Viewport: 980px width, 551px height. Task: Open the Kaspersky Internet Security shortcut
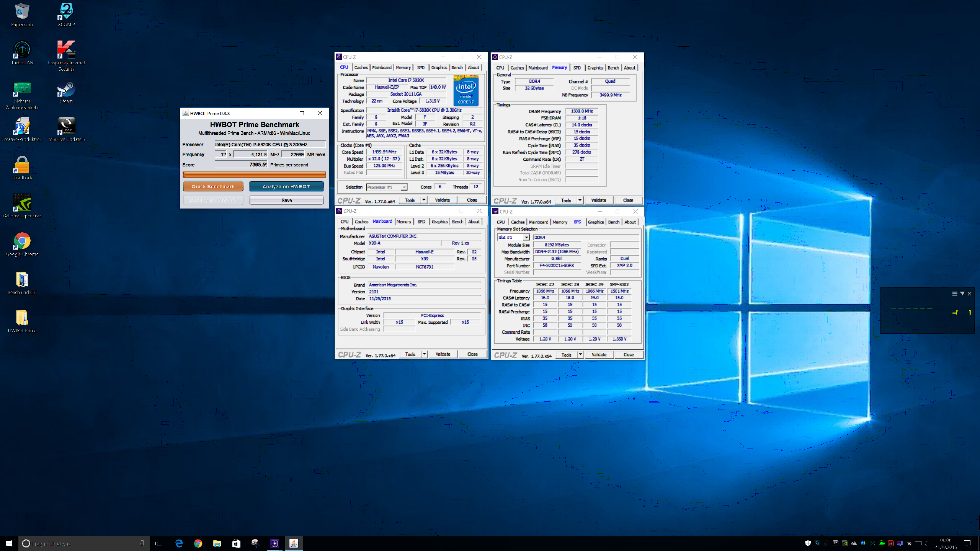66,56
